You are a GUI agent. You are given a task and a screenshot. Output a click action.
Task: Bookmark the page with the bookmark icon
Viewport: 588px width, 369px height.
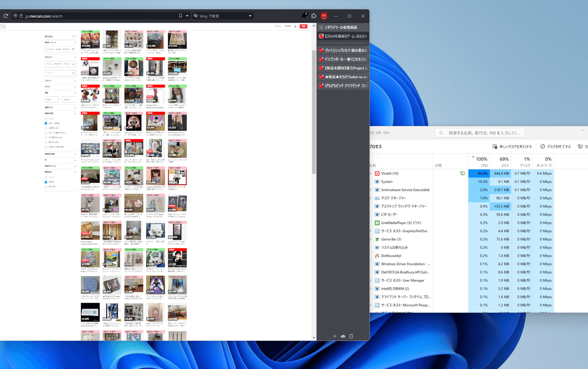181,16
